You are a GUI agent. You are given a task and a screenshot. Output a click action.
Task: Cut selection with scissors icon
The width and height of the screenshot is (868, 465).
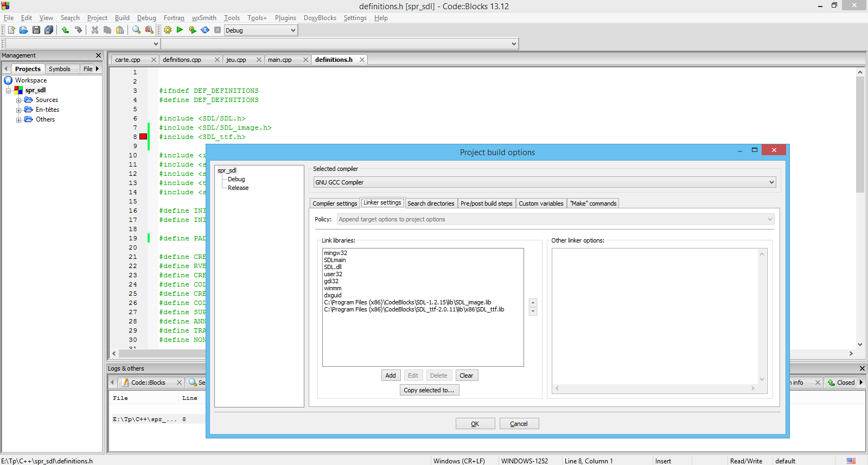(95, 30)
